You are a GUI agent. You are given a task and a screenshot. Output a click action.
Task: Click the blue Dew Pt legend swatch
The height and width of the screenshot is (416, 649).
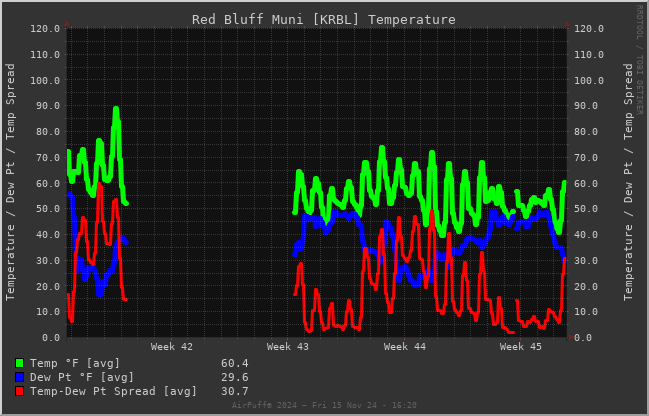click(19, 377)
